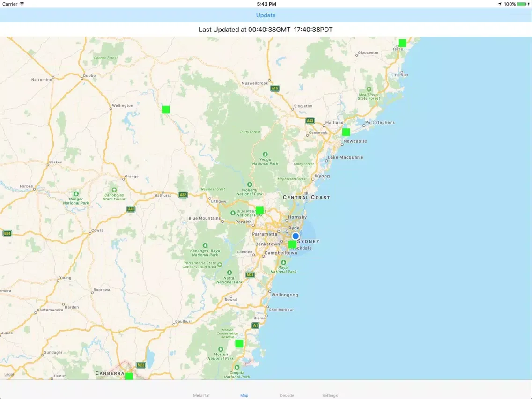Click the Wollongong town label
The image size is (532, 399).
click(285, 295)
